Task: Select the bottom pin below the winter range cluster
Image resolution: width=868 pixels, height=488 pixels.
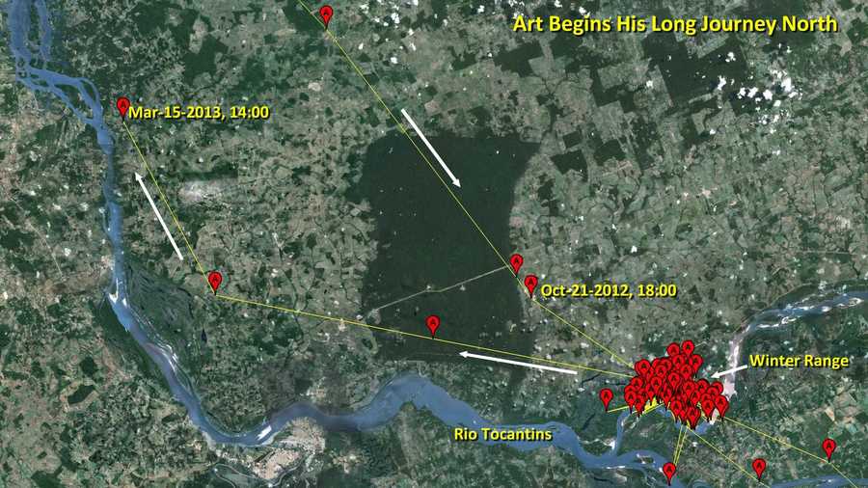Action: [x=669, y=474]
